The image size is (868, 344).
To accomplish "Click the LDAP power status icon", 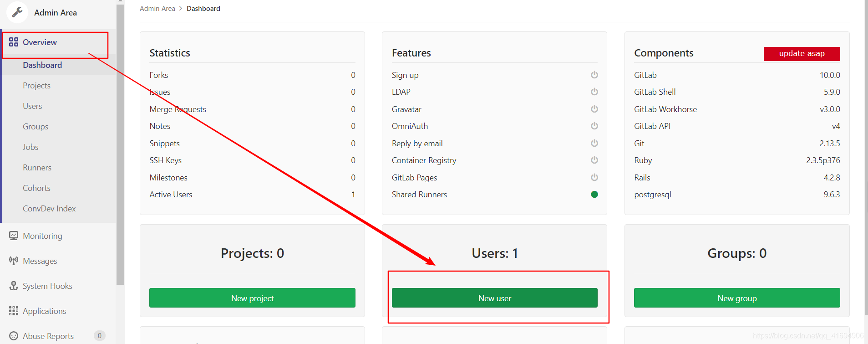I will pyautogui.click(x=594, y=92).
